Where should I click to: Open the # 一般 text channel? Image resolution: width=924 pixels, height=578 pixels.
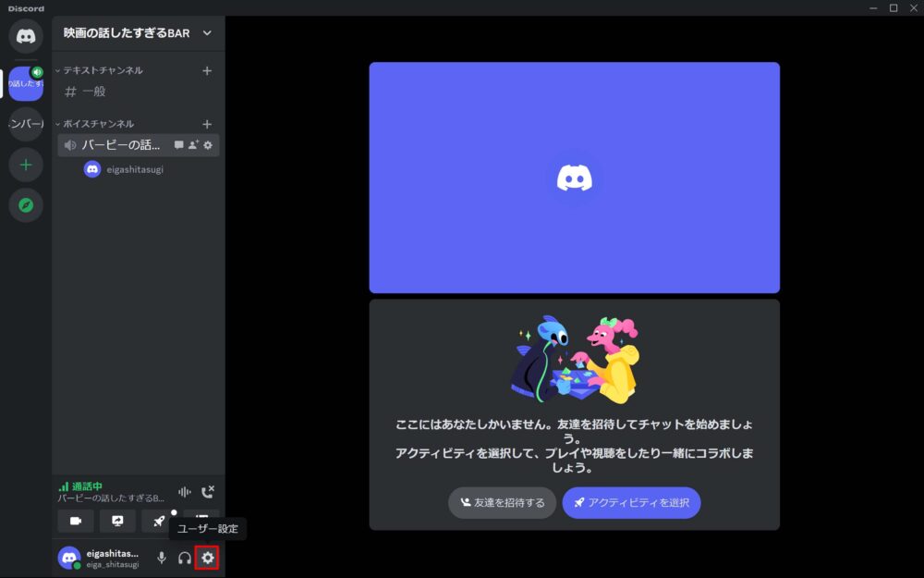point(139,92)
